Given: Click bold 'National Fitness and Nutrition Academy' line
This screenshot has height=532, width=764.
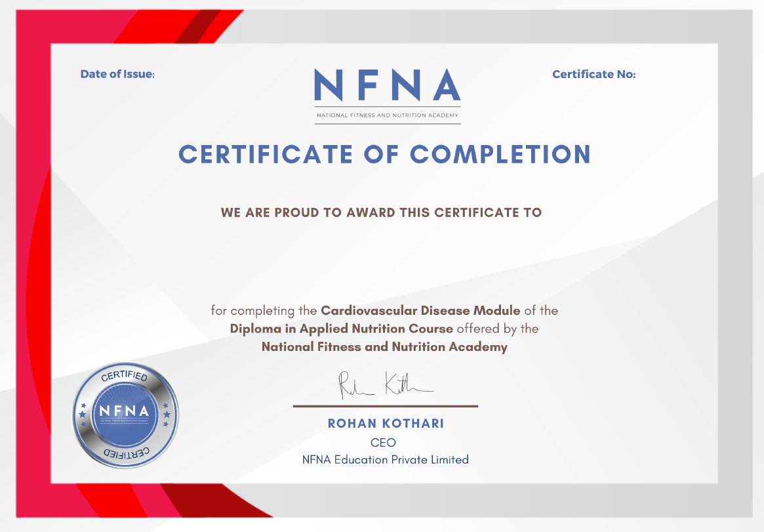Looking at the screenshot, I should click(384, 347).
